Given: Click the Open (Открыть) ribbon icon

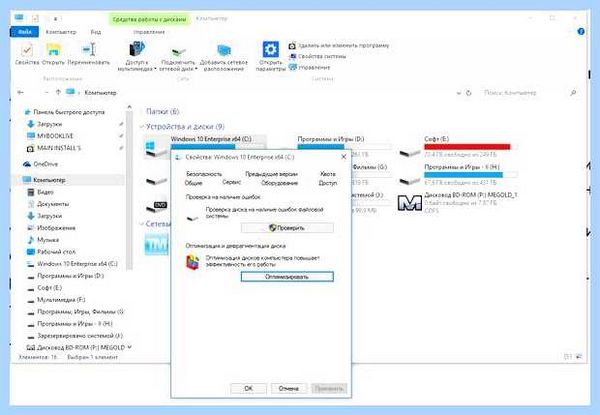Looking at the screenshot, I should (53, 50).
